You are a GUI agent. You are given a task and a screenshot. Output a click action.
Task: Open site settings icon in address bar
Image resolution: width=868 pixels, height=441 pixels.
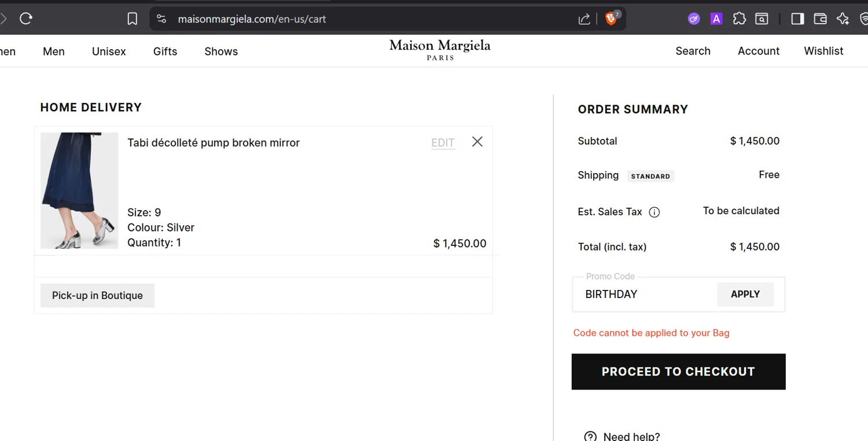162,19
